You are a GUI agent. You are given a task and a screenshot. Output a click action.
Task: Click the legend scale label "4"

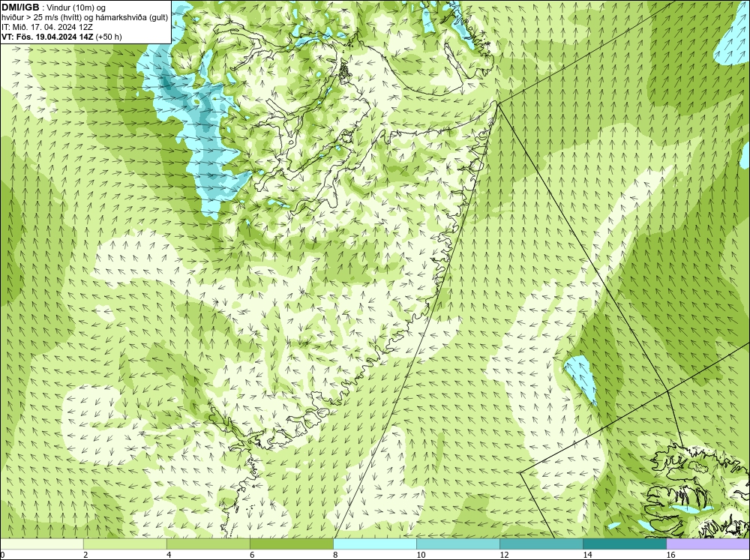(168, 555)
